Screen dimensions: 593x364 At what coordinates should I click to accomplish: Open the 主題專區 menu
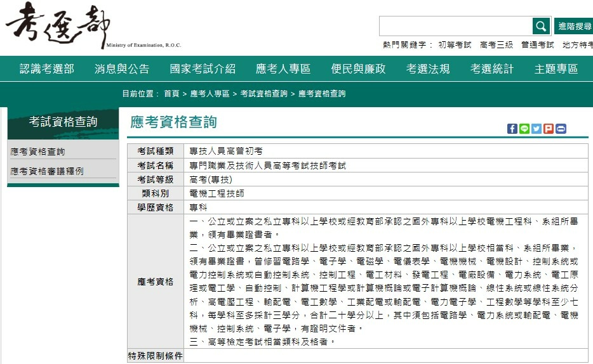(556, 68)
